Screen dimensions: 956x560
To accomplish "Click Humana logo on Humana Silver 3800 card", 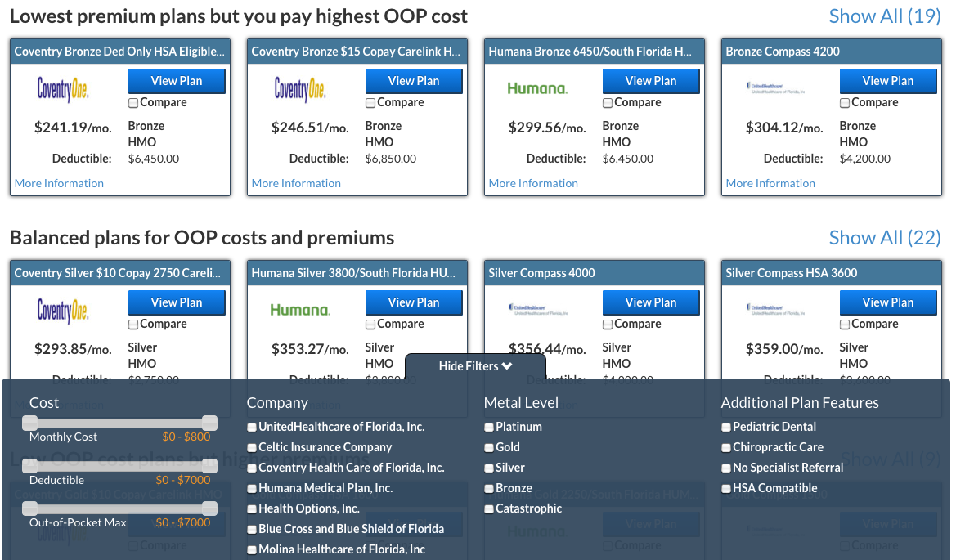I will pos(300,310).
